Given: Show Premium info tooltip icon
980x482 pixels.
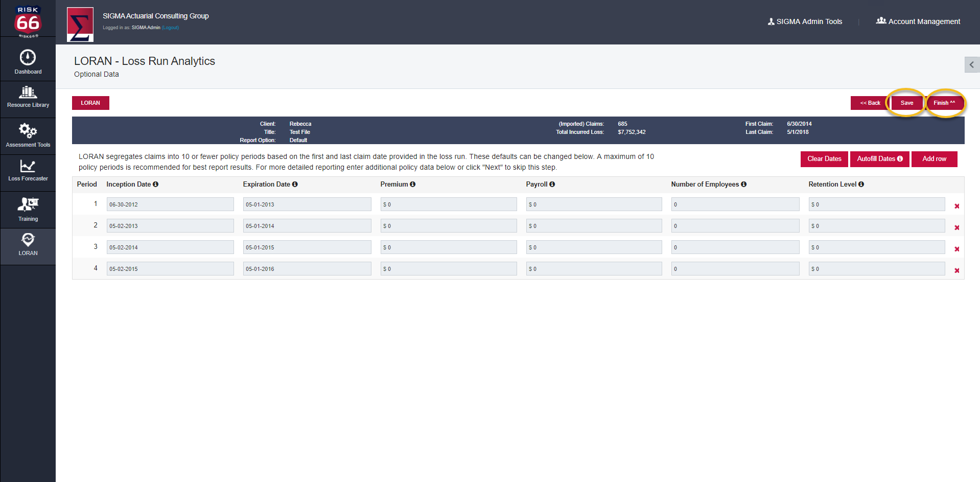Looking at the screenshot, I should [412, 185].
